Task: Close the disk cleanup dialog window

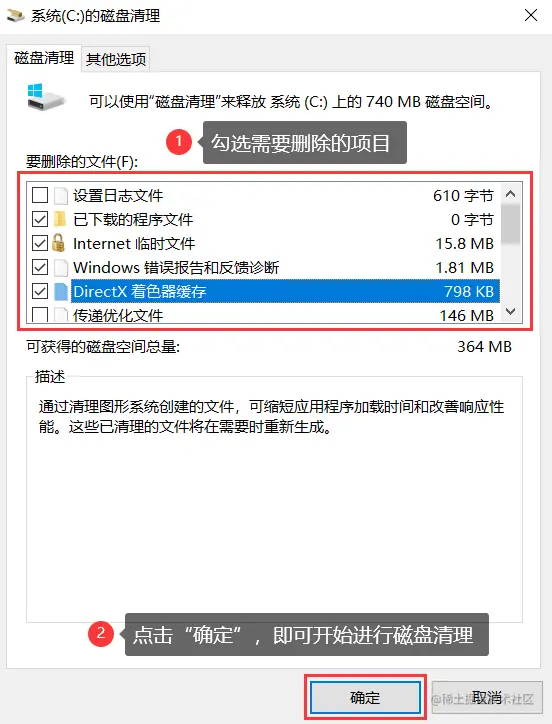Action: (x=531, y=15)
